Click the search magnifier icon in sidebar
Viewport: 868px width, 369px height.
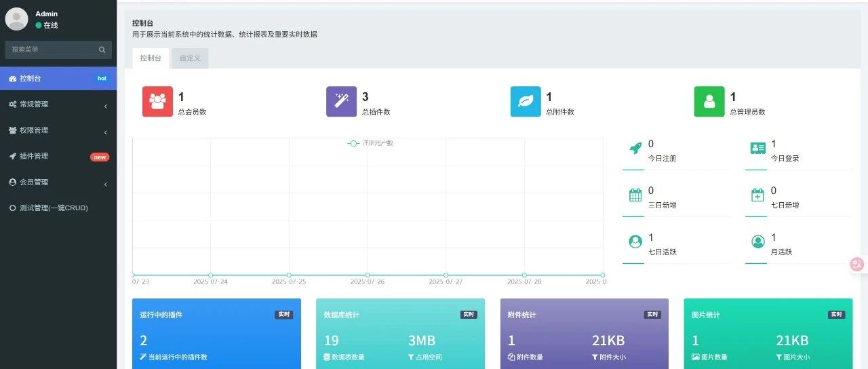(x=102, y=50)
